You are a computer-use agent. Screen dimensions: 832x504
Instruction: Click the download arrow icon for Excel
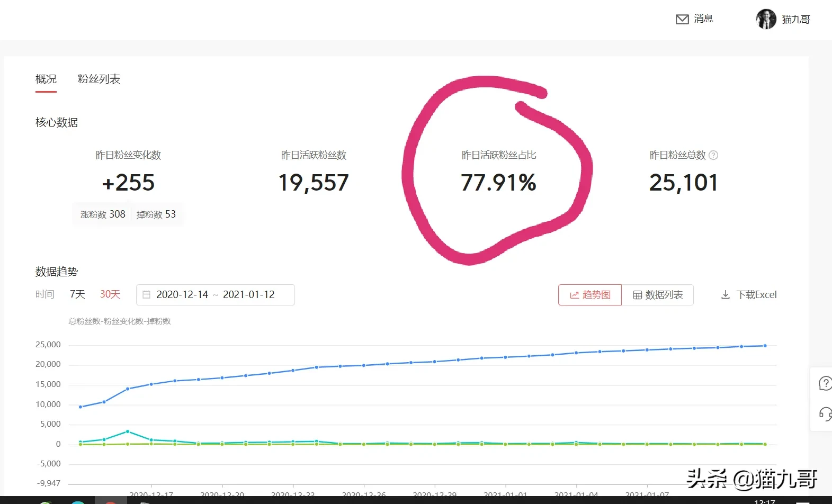[x=726, y=295]
